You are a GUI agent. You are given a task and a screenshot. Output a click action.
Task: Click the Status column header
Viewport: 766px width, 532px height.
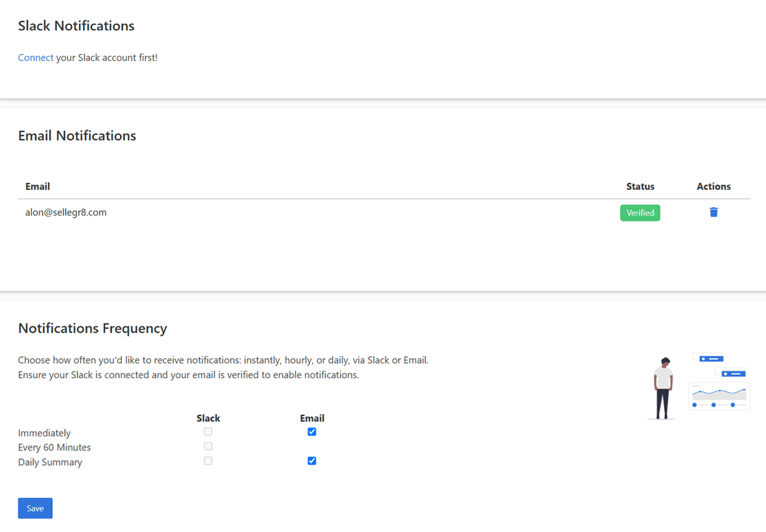pyautogui.click(x=640, y=186)
